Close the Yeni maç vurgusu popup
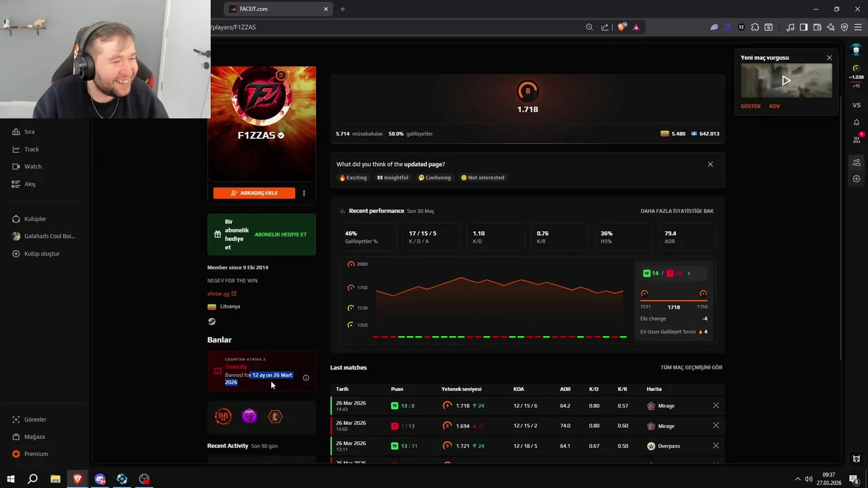Screen dimensions: 868x488 (829, 58)
